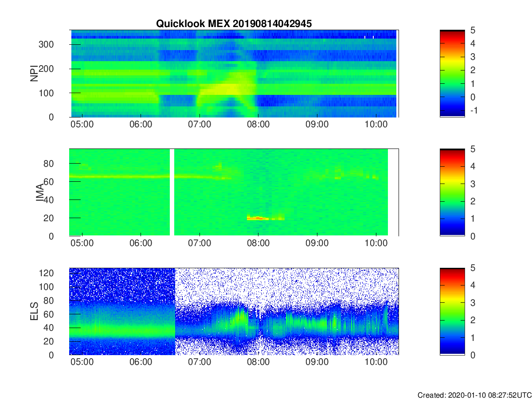The height and width of the screenshot is (399, 532).
Task: Click the white data gap in IMA panel
Action: coord(172,192)
